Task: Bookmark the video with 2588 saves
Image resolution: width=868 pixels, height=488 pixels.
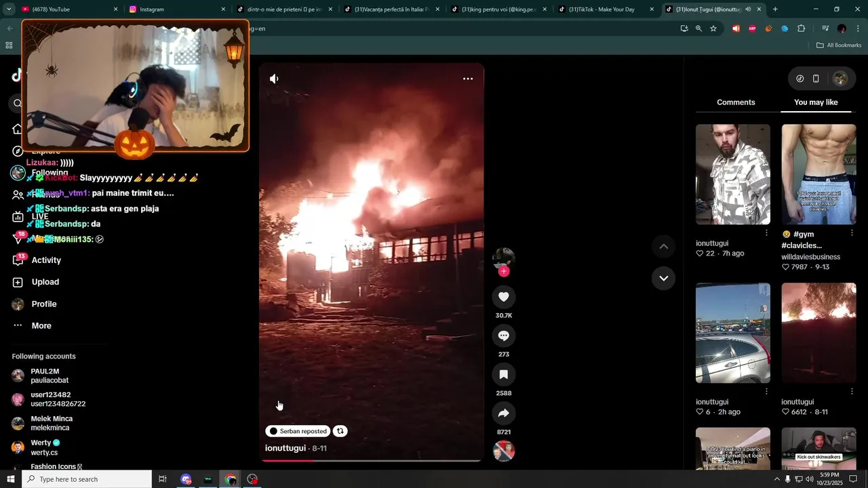Action: click(x=503, y=374)
